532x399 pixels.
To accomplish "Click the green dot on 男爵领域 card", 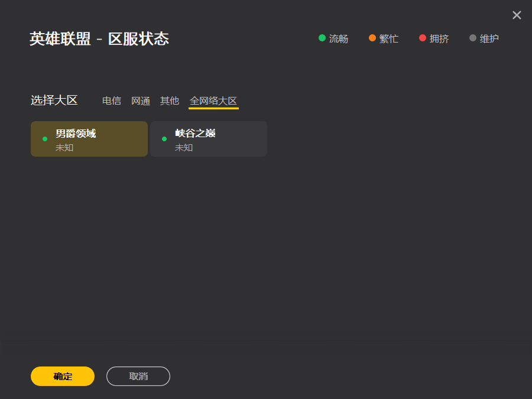I will tap(45, 139).
